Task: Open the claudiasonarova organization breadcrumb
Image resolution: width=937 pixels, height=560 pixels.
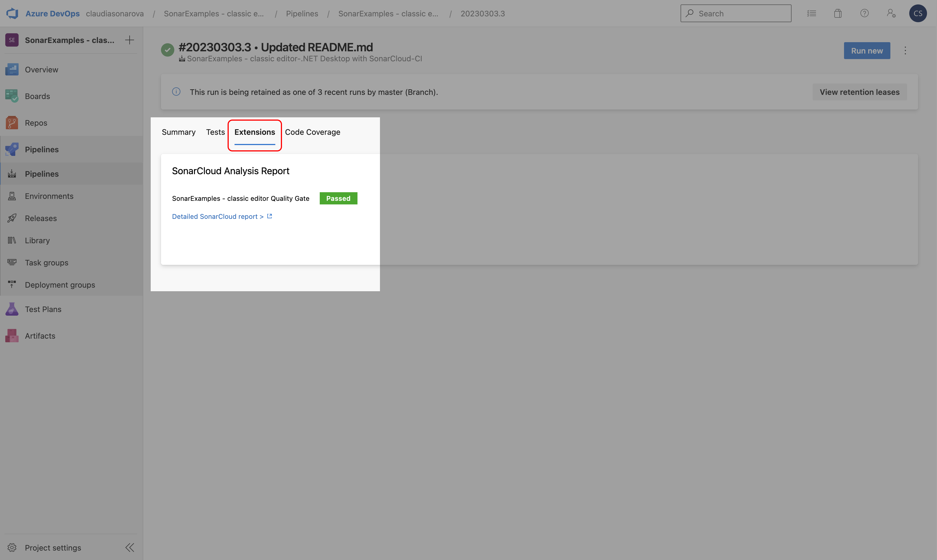Action: tap(115, 14)
